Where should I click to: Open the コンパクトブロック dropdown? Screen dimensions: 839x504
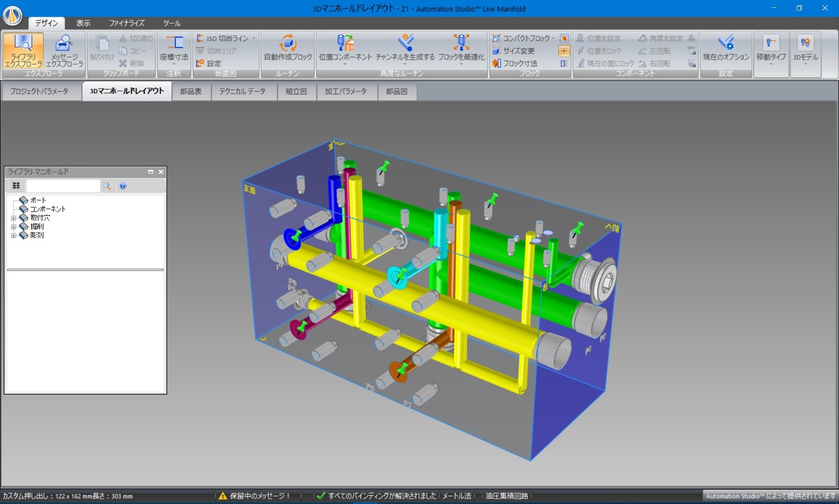[x=553, y=38]
